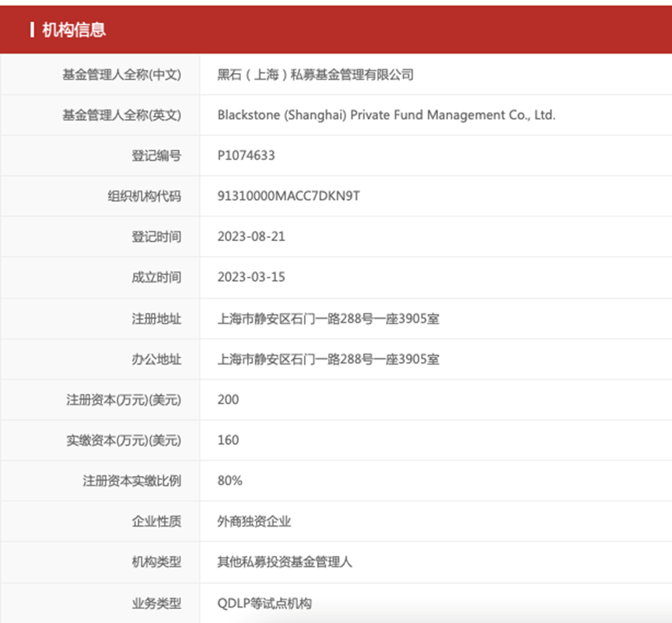Click the 成立时间 label

156,277
